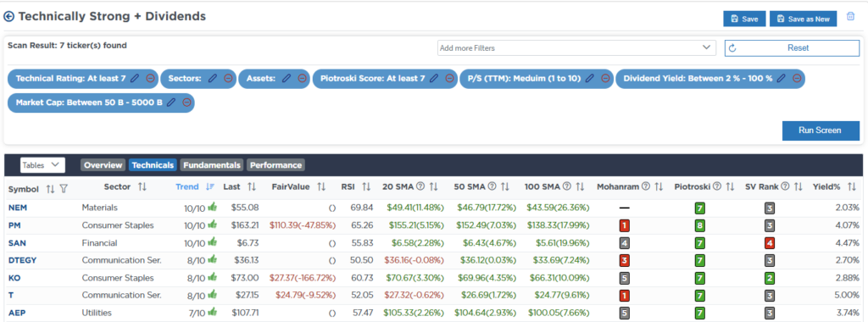Open the NEM ticker link
This screenshot has width=868, height=322.
pyautogui.click(x=17, y=208)
